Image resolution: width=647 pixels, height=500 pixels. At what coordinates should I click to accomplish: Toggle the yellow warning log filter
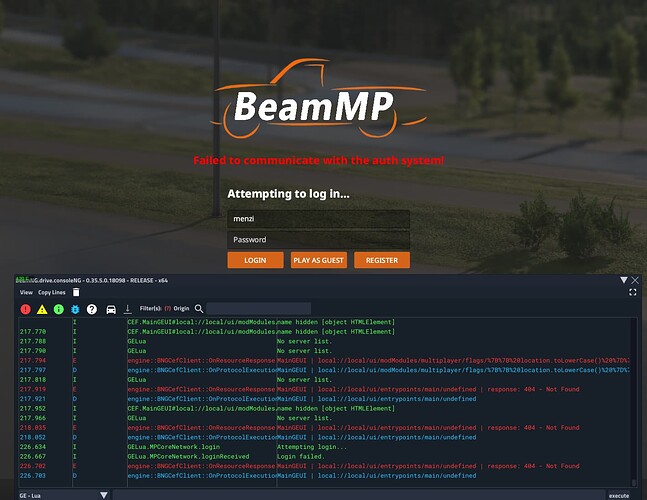coord(42,309)
